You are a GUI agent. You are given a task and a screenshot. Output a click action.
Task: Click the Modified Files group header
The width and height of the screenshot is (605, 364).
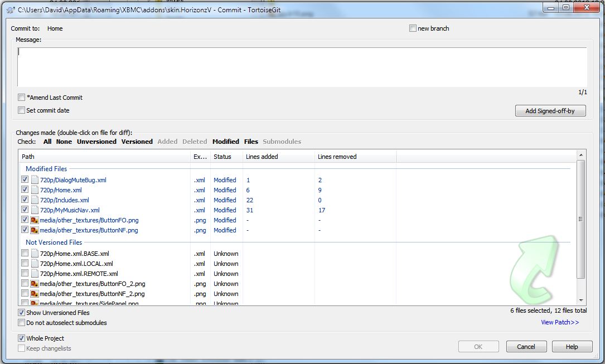[46, 168]
